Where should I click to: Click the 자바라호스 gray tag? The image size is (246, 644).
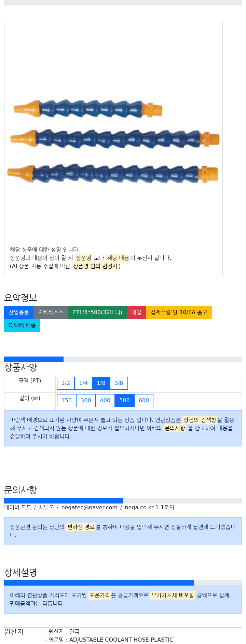pos(51,312)
